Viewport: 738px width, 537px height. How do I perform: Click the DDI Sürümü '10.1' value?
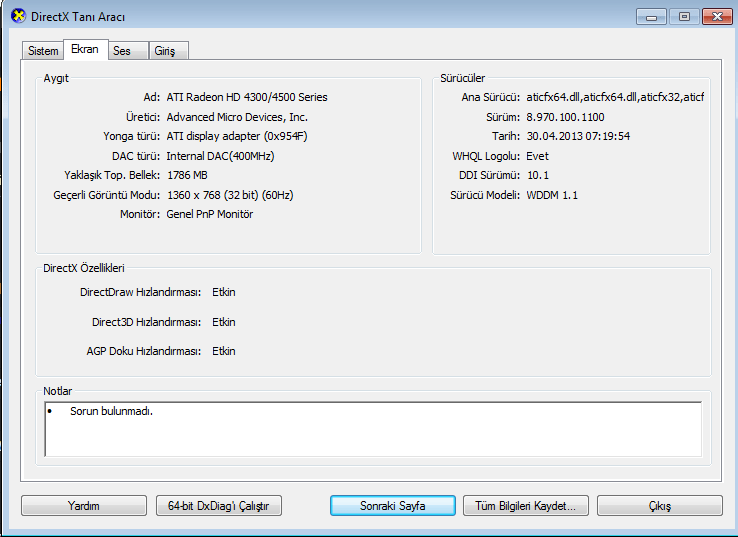[x=538, y=175]
